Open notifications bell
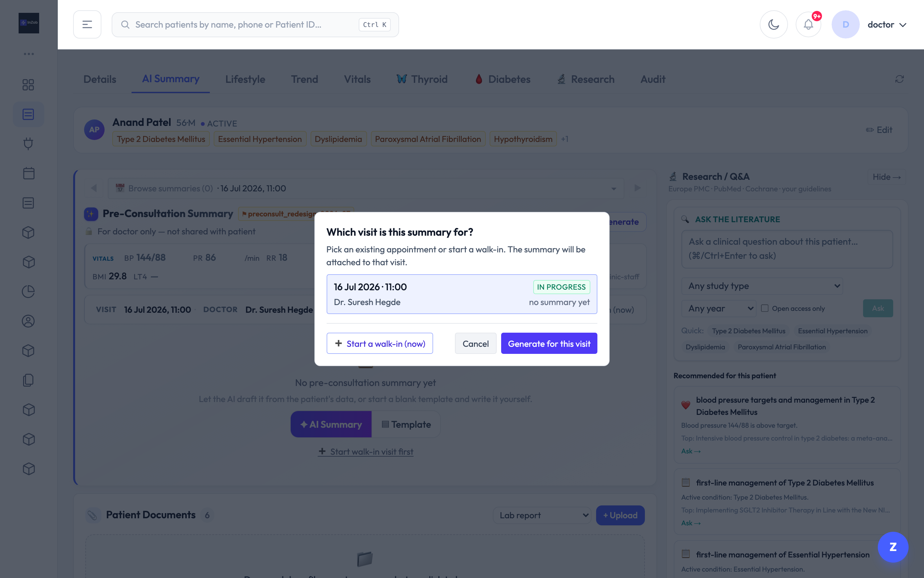Viewport: 924px width, 578px height. (808, 24)
